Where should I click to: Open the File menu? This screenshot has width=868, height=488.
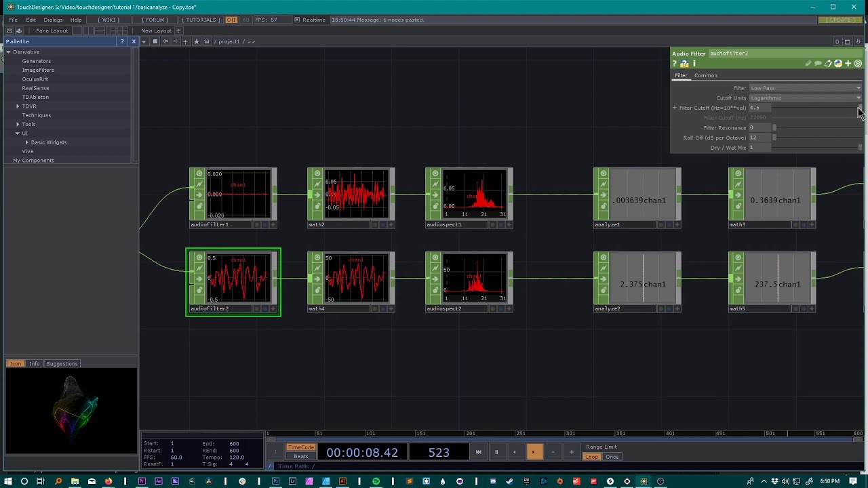pos(13,20)
